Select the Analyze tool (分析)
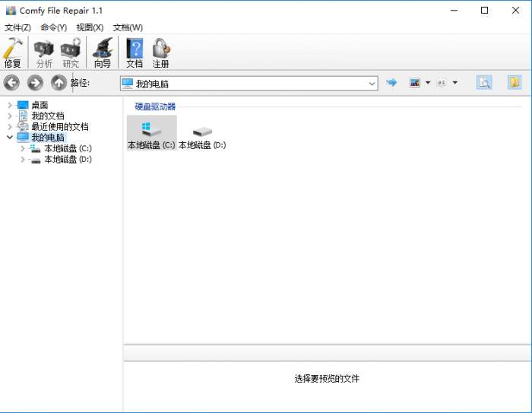This screenshot has width=532, height=413. click(44, 52)
